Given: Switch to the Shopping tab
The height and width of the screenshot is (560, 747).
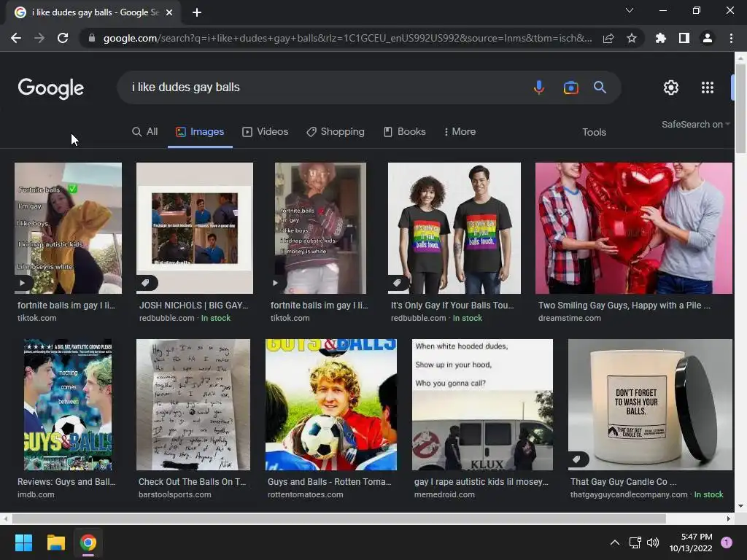Looking at the screenshot, I should click(336, 132).
